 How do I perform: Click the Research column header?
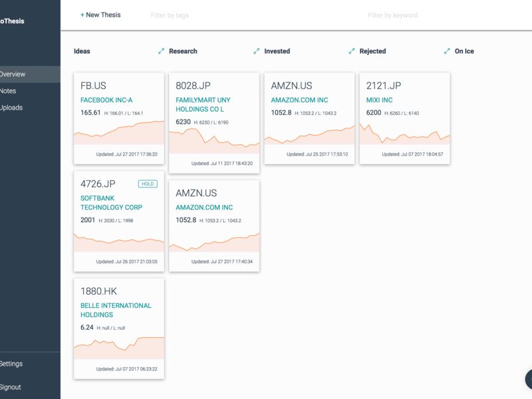coord(183,51)
